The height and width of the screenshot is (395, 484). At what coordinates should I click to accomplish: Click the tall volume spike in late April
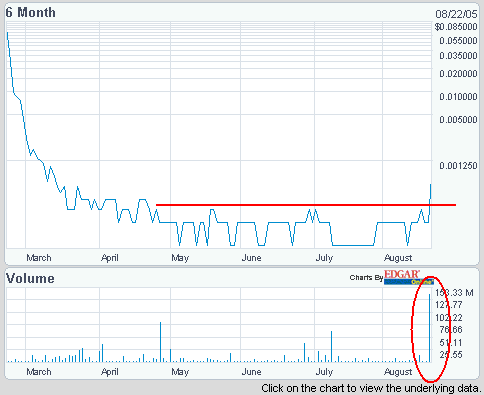click(x=160, y=342)
